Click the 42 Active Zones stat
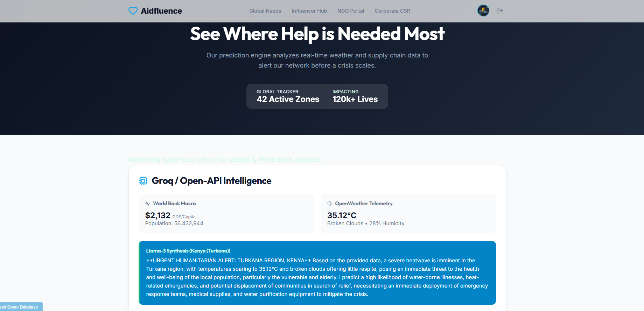The height and width of the screenshot is (311, 644). [288, 99]
